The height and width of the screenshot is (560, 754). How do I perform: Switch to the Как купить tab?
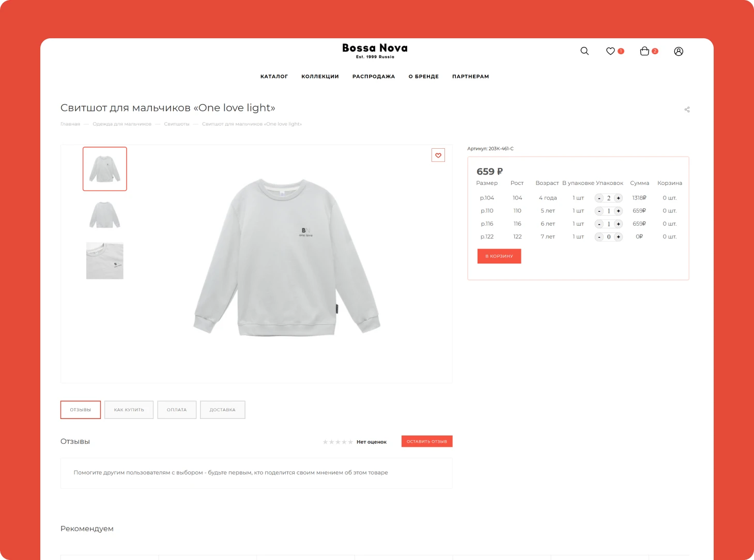point(129,410)
